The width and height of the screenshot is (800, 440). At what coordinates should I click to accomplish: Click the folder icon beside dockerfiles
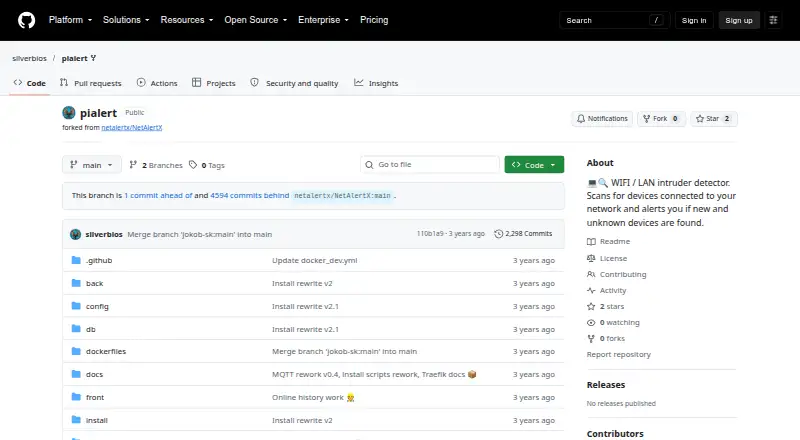pyautogui.click(x=76, y=351)
